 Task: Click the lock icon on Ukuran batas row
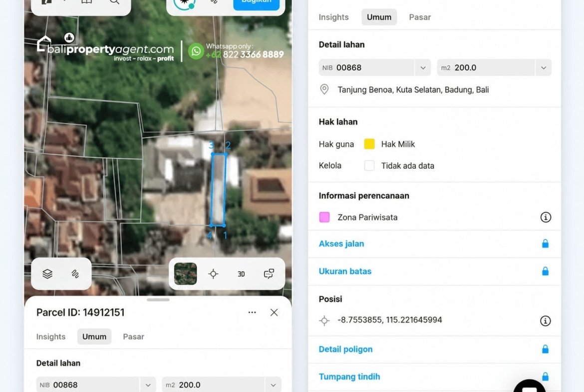tap(545, 271)
